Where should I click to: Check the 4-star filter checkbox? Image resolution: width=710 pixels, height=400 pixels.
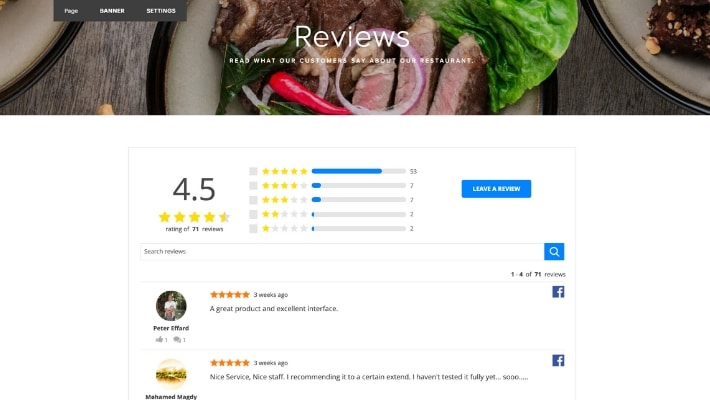click(253, 186)
